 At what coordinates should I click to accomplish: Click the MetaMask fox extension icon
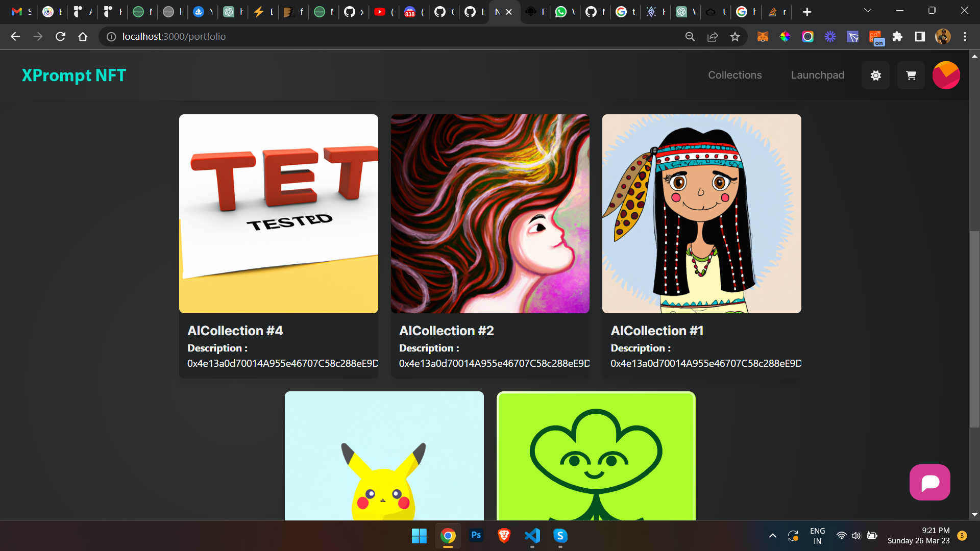[763, 37]
